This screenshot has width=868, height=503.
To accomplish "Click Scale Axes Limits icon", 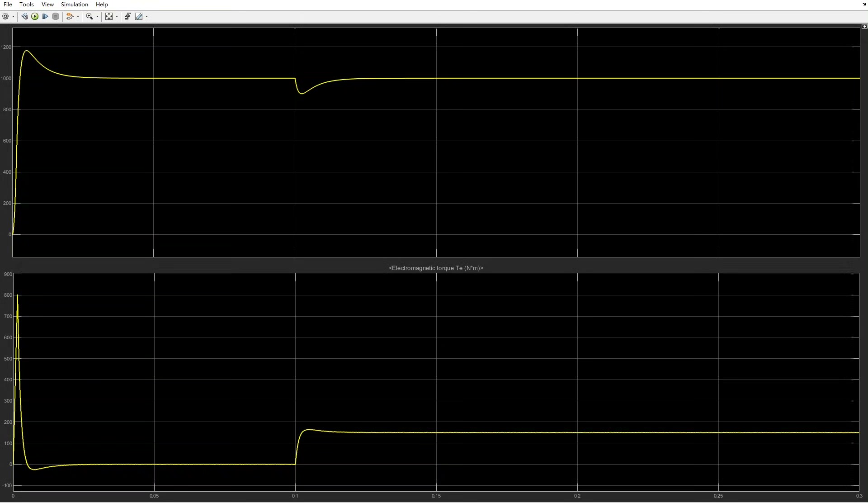I will 109,16.
